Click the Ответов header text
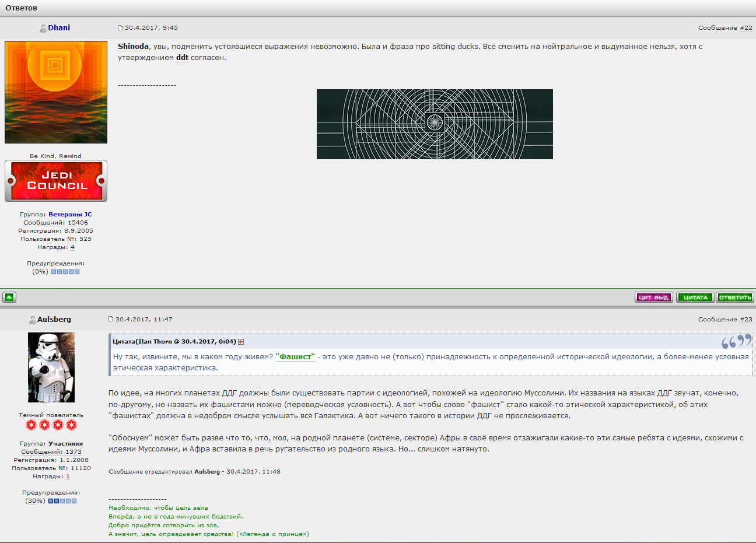Viewport: 756px width, 543px height. coord(22,8)
